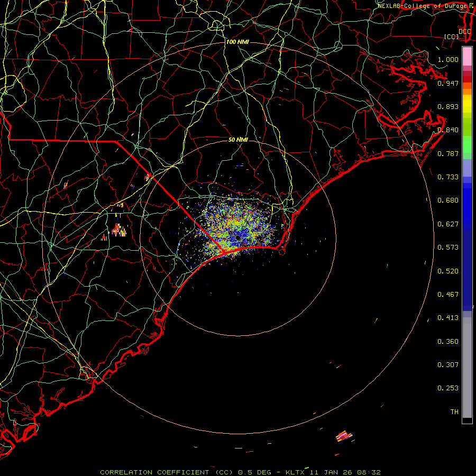476x476 pixels.
Task: Select the 0.787 legend value
Action: [448, 153]
